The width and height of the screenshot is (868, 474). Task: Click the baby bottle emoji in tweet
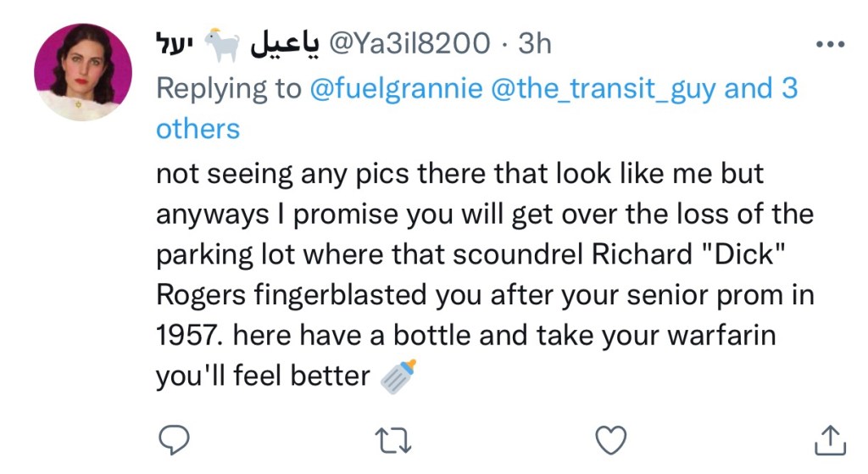coord(398,375)
